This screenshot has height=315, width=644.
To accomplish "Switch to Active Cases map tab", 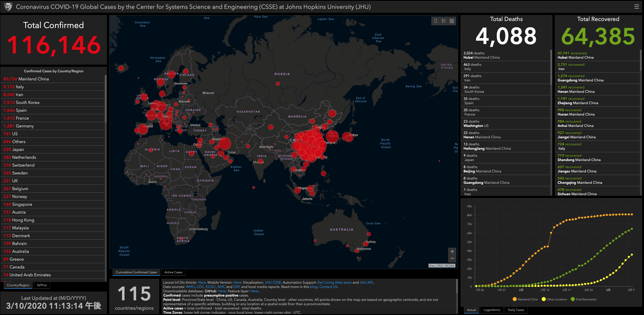I will (x=173, y=272).
